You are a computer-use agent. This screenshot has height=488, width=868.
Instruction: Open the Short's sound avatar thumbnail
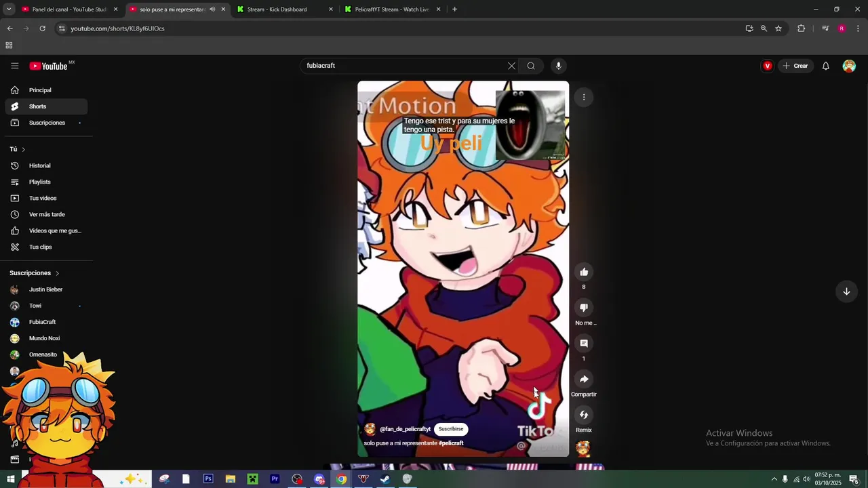(x=583, y=448)
